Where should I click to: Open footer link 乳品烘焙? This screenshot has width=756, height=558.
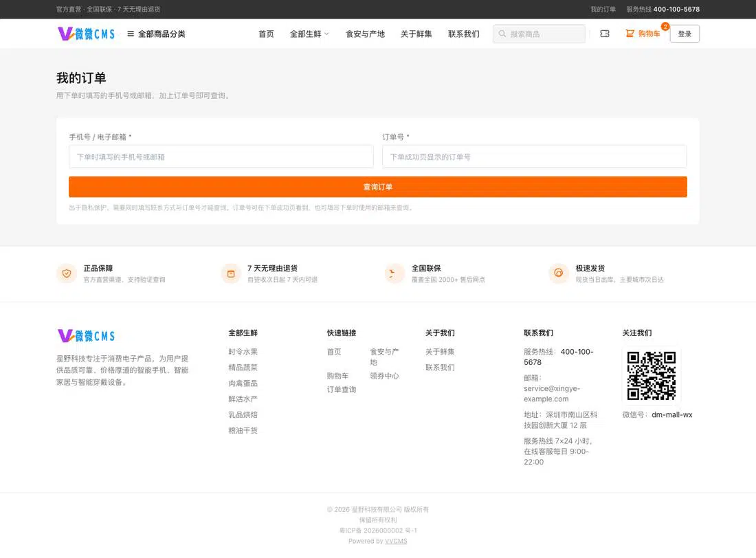pos(243,414)
